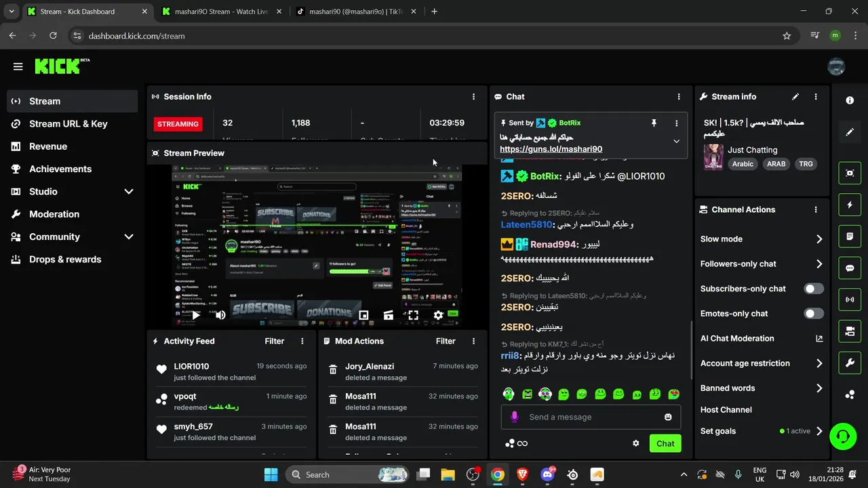Expand the pinned BotRix message chevron
The height and width of the screenshot is (488, 868).
(676, 141)
